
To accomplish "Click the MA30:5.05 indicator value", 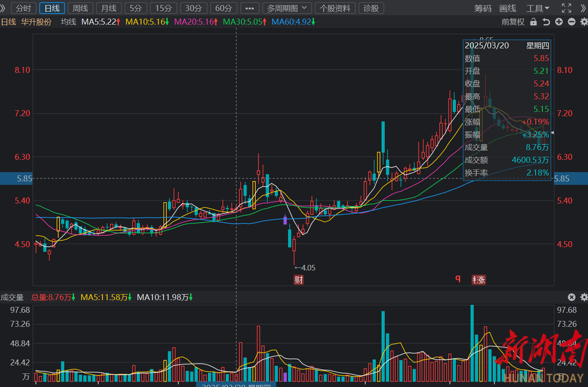I will (x=244, y=22).
